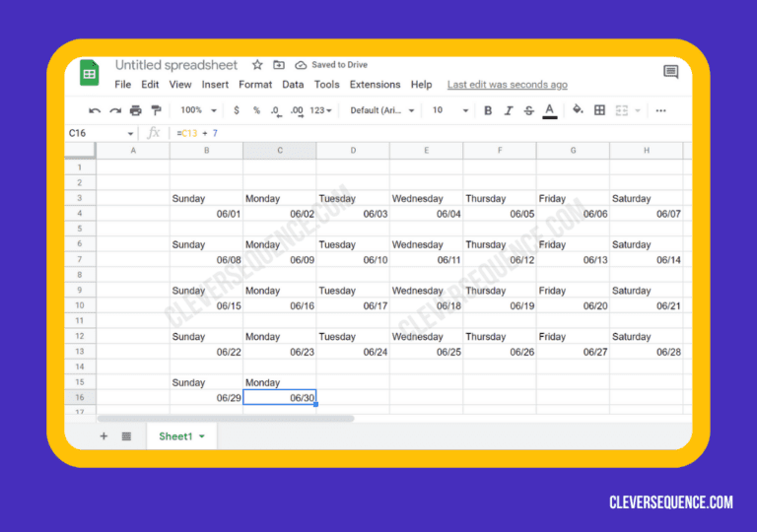
Task: Open the font size 10 dropdown
Action: pyautogui.click(x=450, y=110)
